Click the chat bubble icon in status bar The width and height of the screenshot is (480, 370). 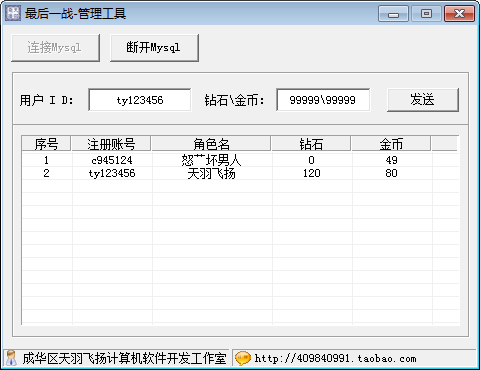(x=242, y=358)
